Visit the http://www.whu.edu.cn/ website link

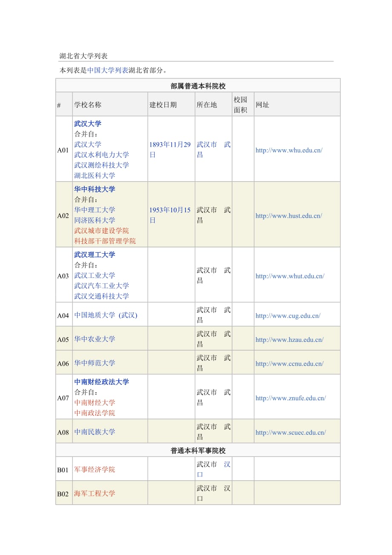click(x=288, y=150)
